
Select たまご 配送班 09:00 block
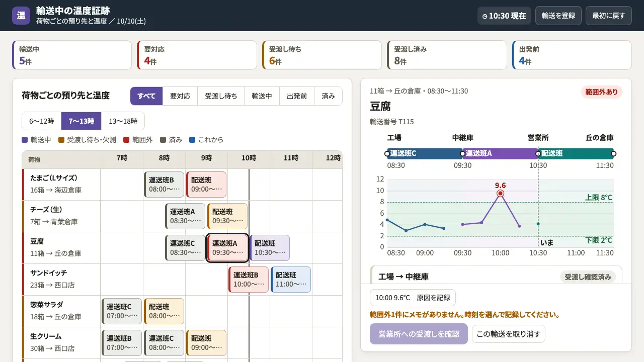[x=206, y=185]
